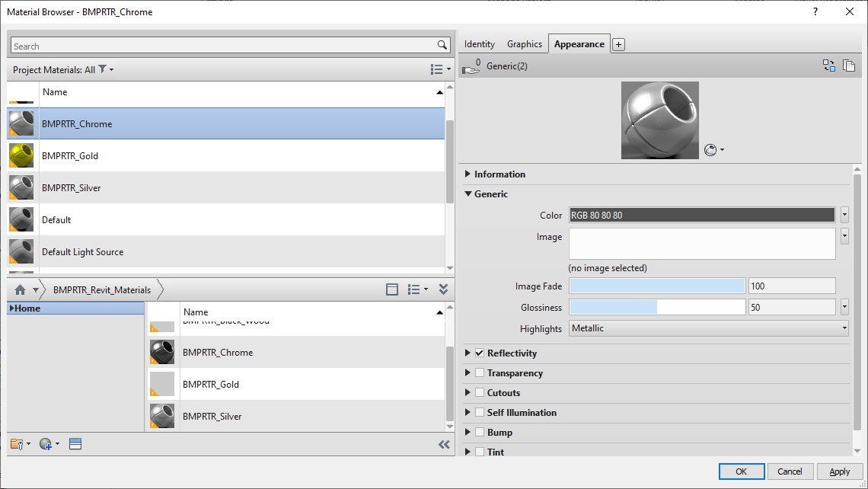868x489 pixels.
Task: Collapse the Generic section
Action: click(x=468, y=193)
